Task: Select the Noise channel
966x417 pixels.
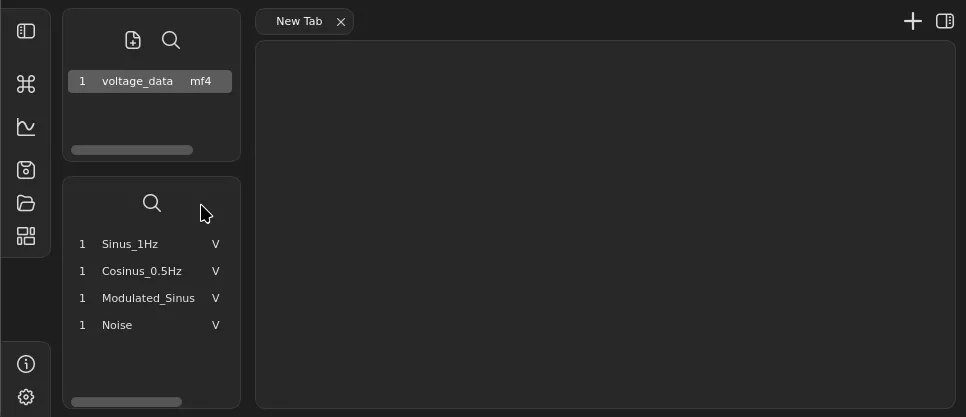Action: (x=117, y=325)
